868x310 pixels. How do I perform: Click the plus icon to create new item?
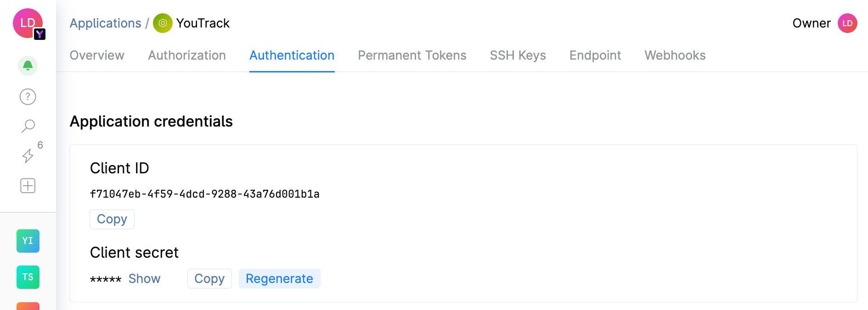pyautogui.click(x=28, y=185)
